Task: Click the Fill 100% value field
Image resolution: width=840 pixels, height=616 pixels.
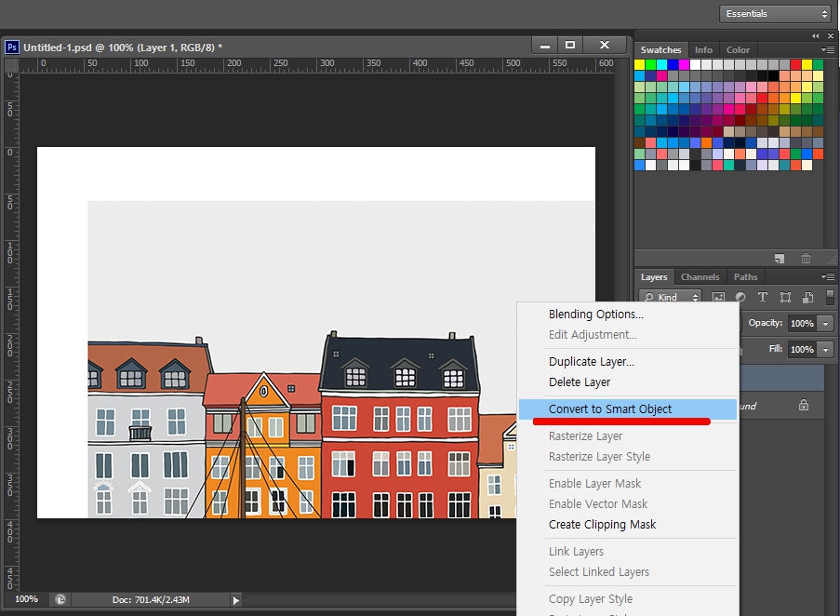Action: (802, 350)
